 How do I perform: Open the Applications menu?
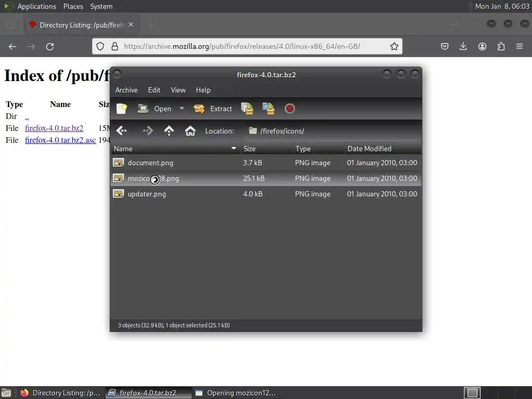pos(37,6)
